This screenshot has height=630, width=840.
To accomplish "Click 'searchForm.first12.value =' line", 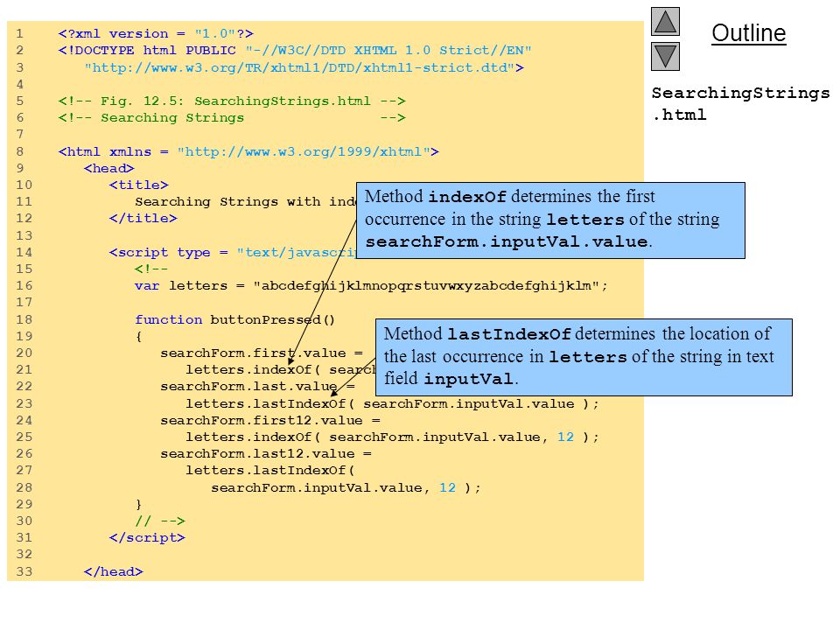I will (x=270, y=421).
